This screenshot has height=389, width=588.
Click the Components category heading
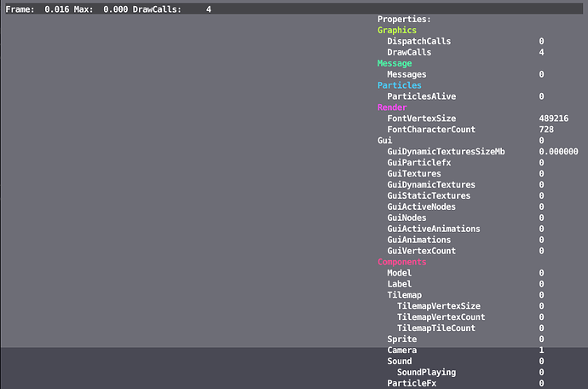click(401, 262)
